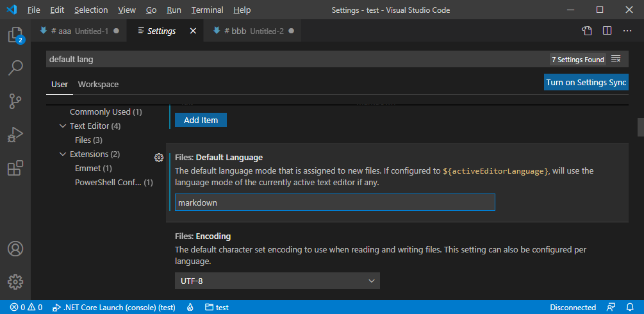Open Settings (JSON) icon in editor toolbar
Image resolution: width=644 pixels, height=314 pixels.
click(x=588, y=31)
